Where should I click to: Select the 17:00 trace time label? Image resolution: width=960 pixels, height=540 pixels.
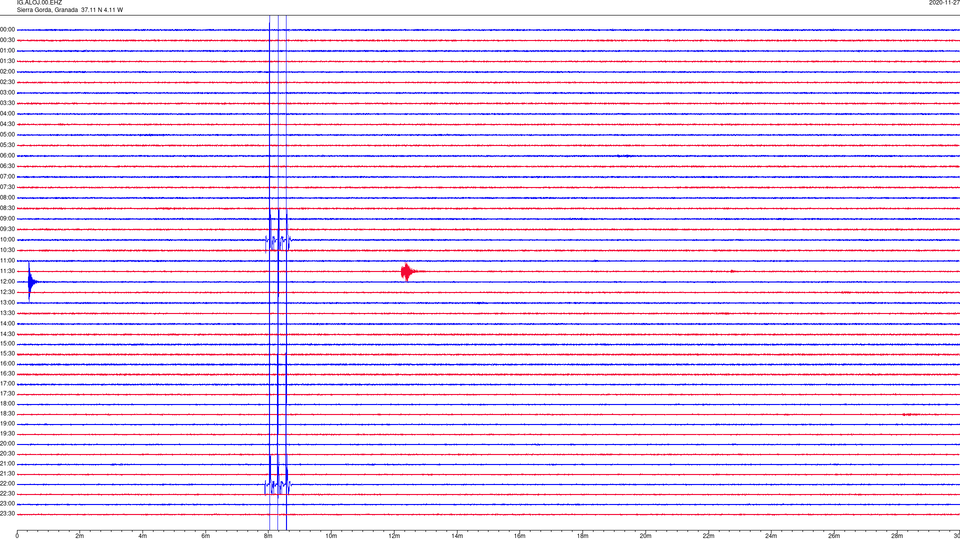point(7,383)
